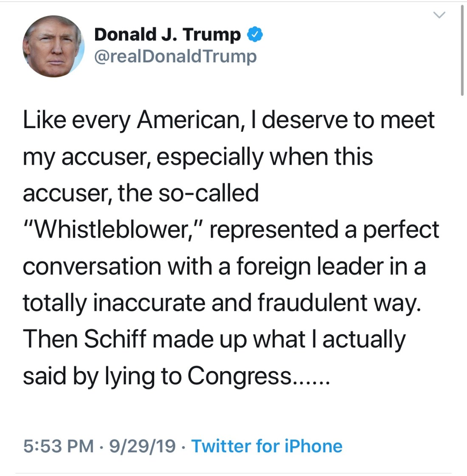Click the 9/29/19 tweet date
467x476 pixels.
tap(142, 446)
